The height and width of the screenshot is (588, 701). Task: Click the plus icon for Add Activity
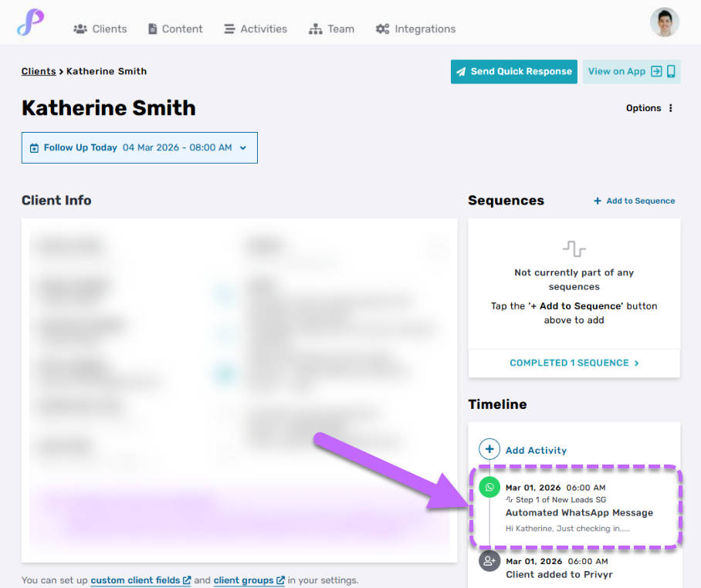489,450
